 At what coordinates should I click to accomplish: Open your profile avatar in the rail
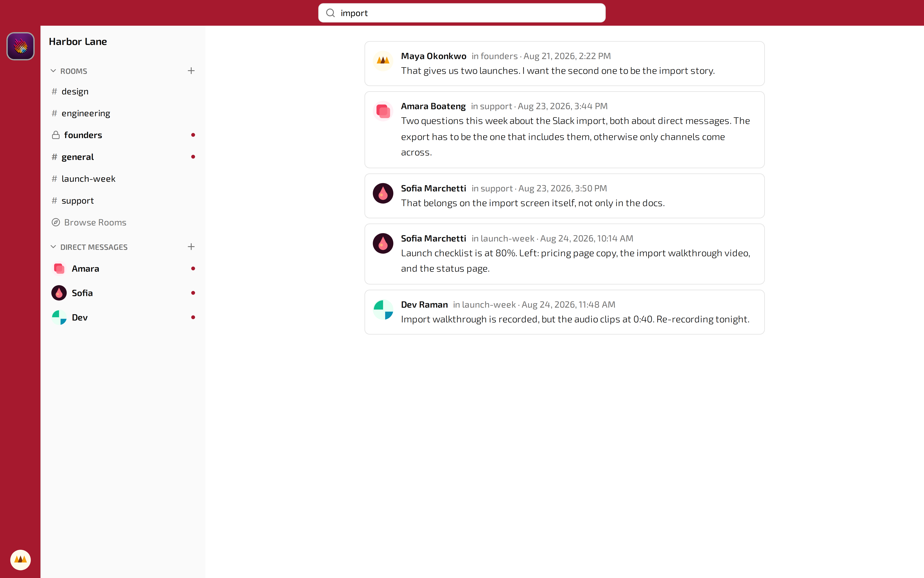[x=21, y=560]
